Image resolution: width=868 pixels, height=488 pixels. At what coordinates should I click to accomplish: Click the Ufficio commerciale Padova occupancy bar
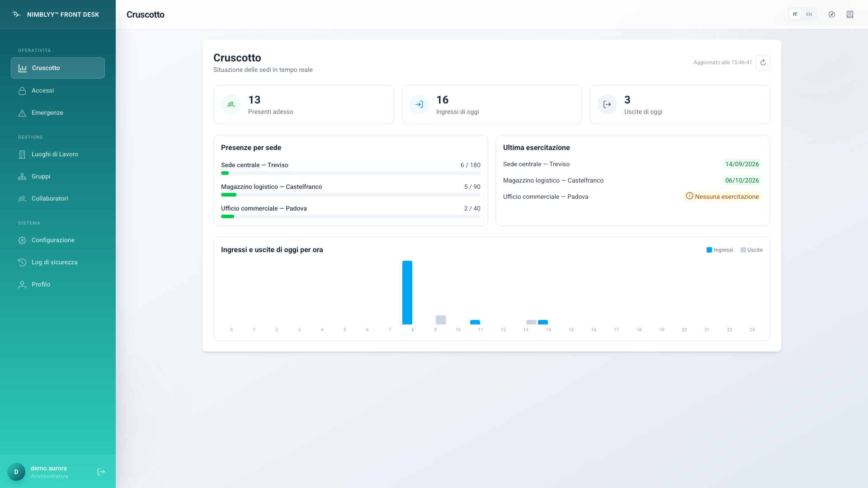coord(351,216)
